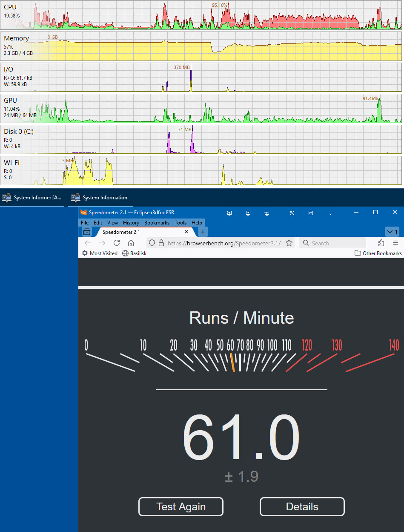This screenshot has width=404, height=532.
Task: Click the shield tracking protection icon
Action: point(152,243)
